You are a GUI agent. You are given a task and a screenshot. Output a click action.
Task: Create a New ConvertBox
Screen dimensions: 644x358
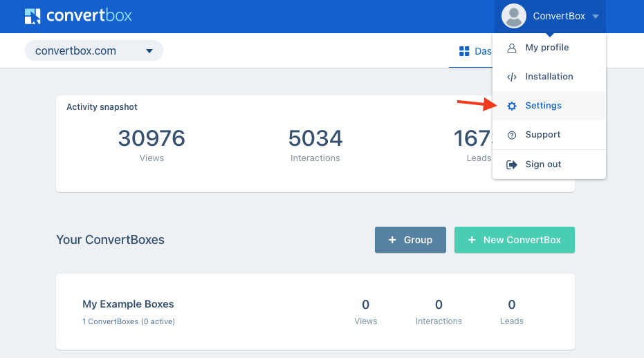tap(514, 240)
